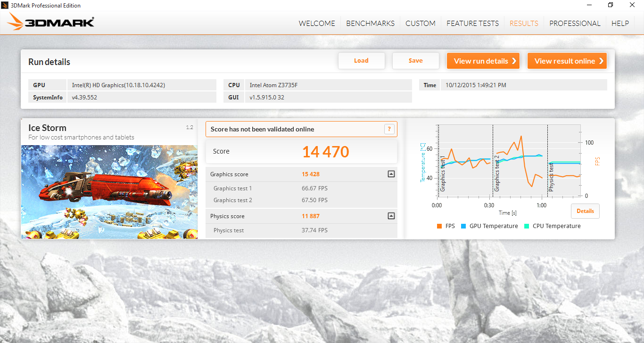Restore down the 3DMark window

[x=611, y=5]
